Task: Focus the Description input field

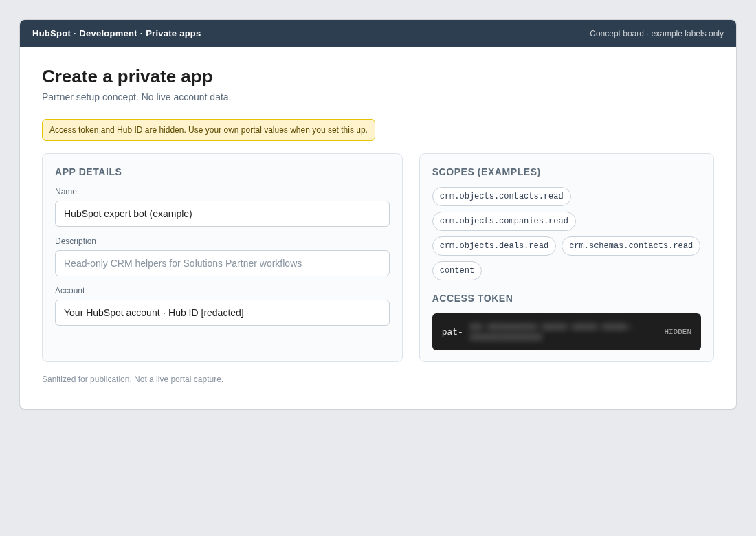Action: (222, 263)
